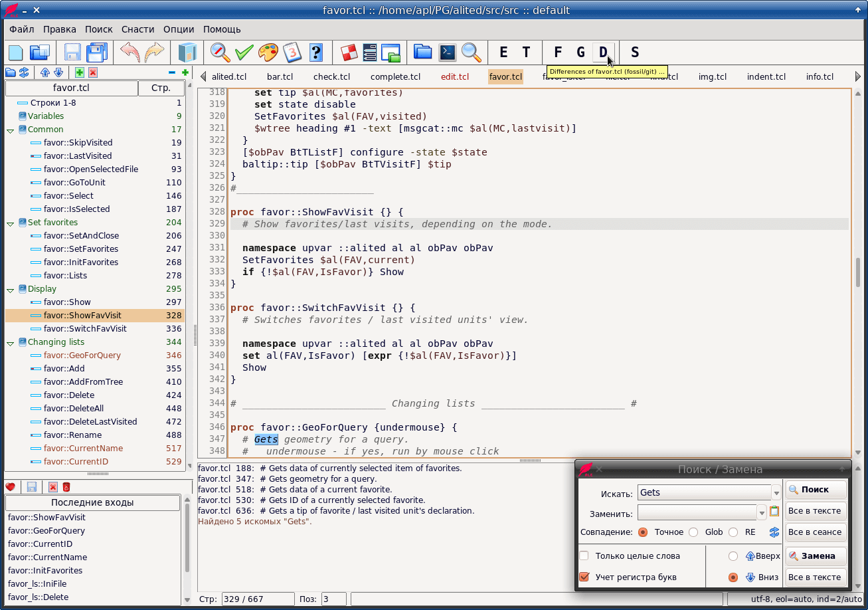Viewport: 868px width, 610px height.
Task: Click the blue question mark help icon
Action: click(316, 52)
